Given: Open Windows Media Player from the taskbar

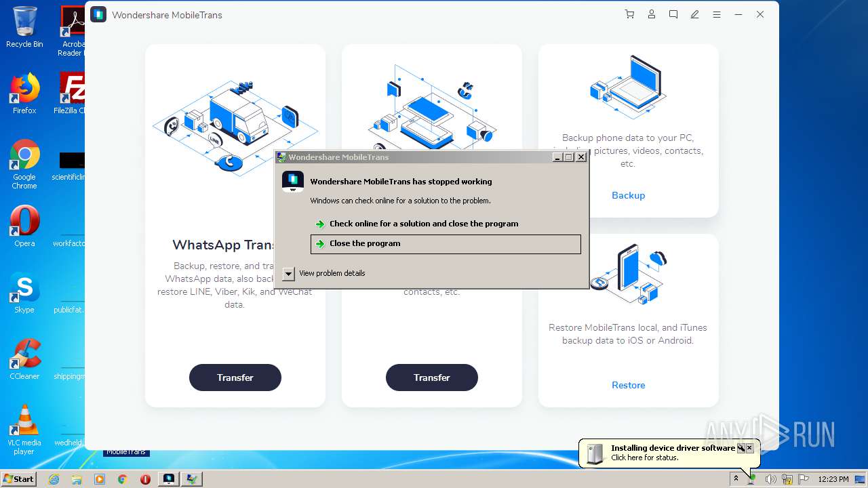Looking at the screenshot, I should (100, 479).
